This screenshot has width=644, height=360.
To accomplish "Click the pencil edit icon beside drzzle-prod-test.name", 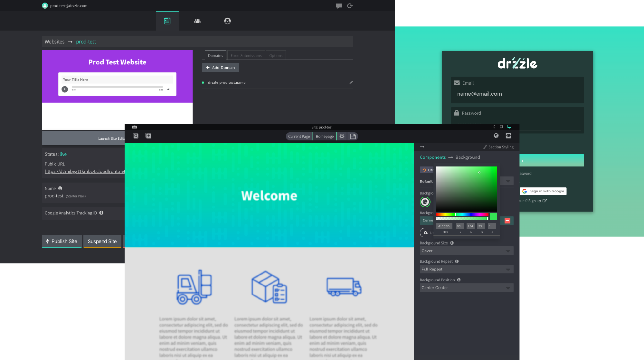I will 351,82.
